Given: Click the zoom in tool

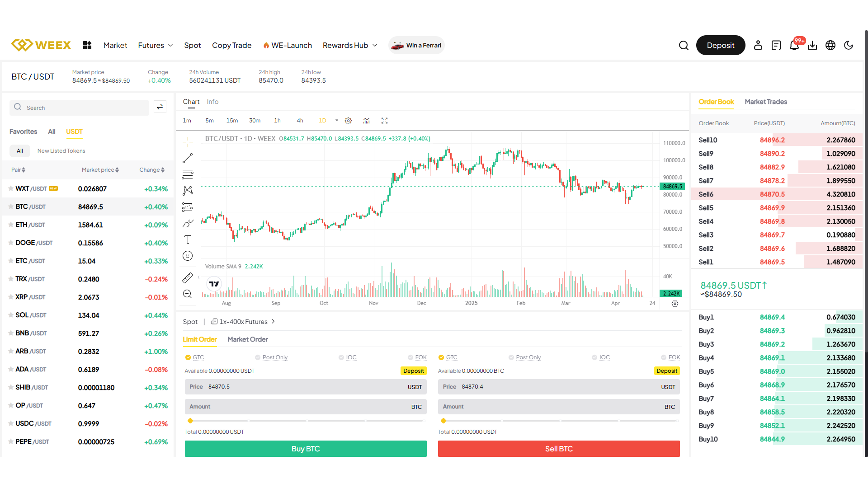Looking at the screenshot, I should tap(188, 294).
